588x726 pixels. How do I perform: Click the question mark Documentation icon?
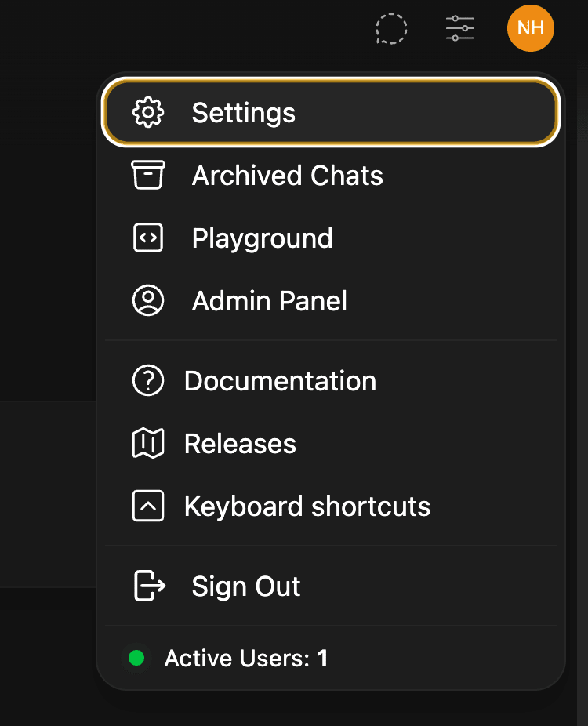(x=148, y=381)
